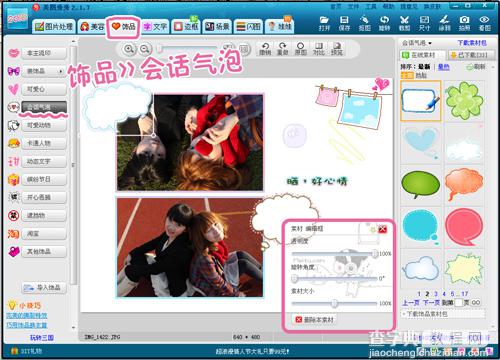Select the 淘宝 category
500x360 pixels.
[44, 234]
